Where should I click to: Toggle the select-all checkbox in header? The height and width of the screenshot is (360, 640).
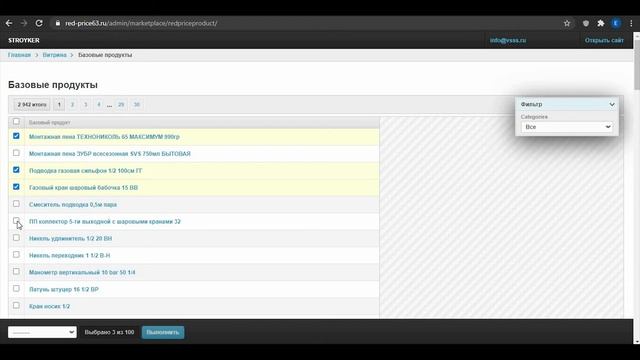[x=16, y=121]
